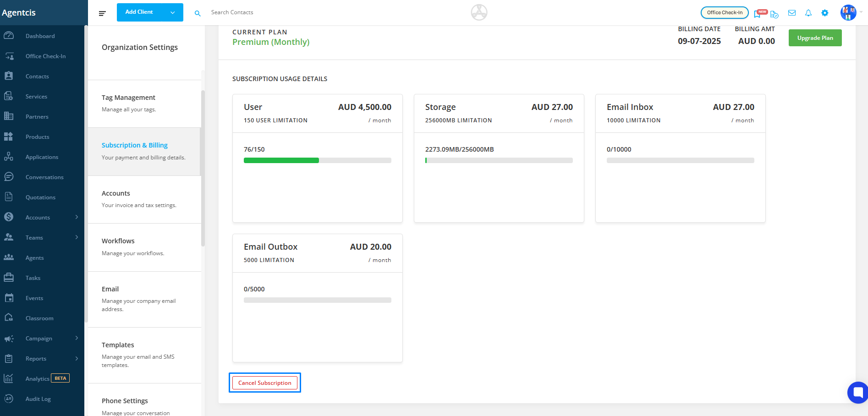The image size is (868, 416).
Task: Click the Add Client button
Action: click(139, 12)
